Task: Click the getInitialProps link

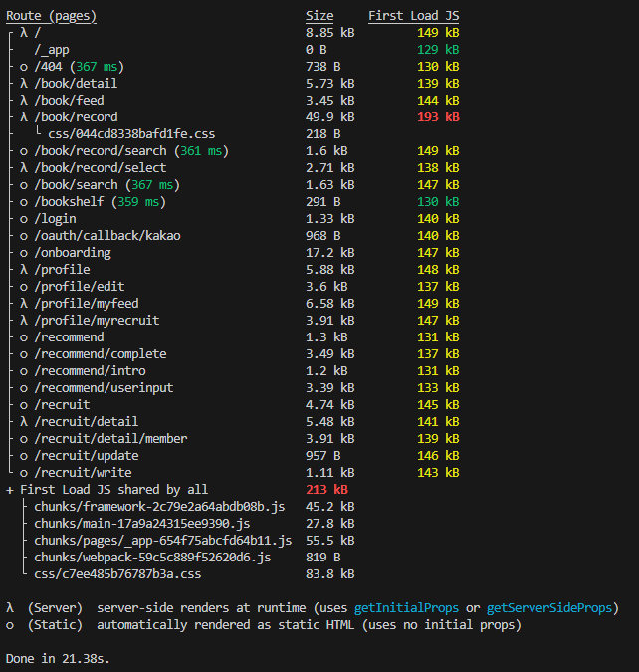Action: (406, 608)
